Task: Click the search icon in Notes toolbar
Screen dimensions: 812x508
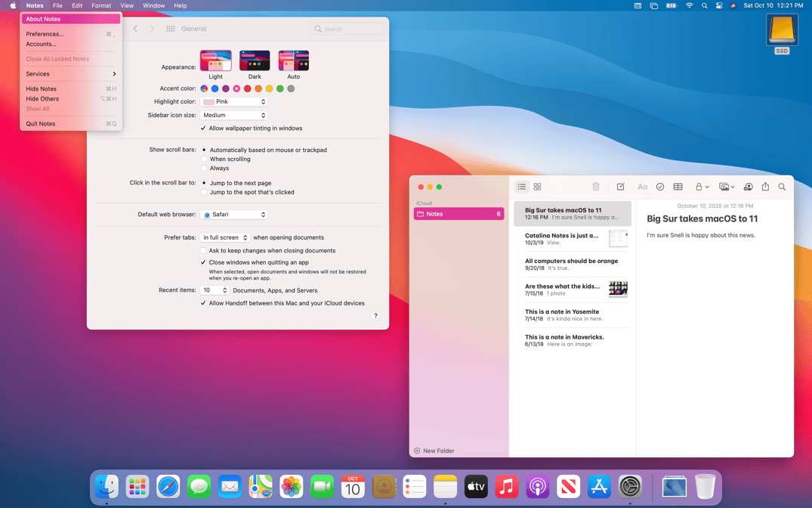Action: [x=782, y=187]
